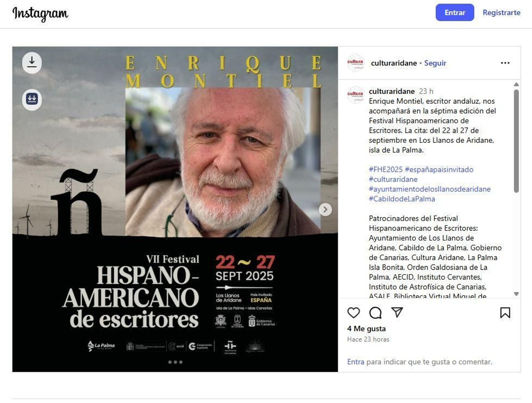Follow account with Seguir link
This screenshot has width=532, height=403.
coord(435,63)
